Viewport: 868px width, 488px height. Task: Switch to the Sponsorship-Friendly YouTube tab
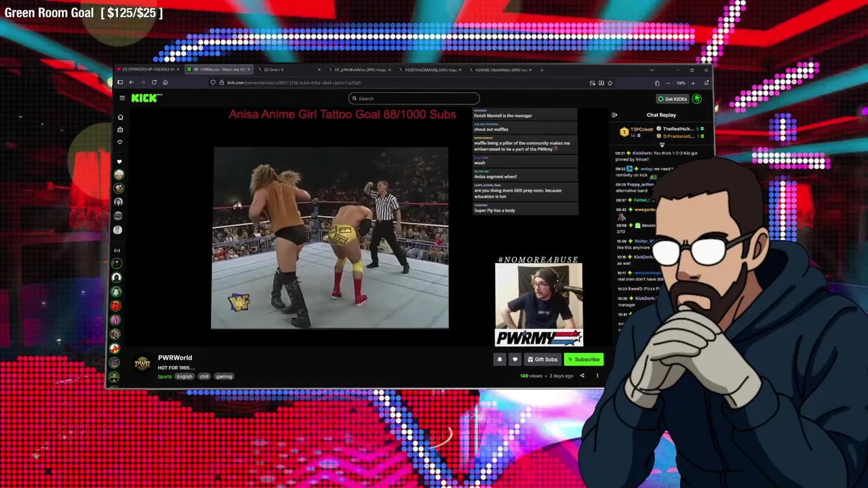click(149, 70)
